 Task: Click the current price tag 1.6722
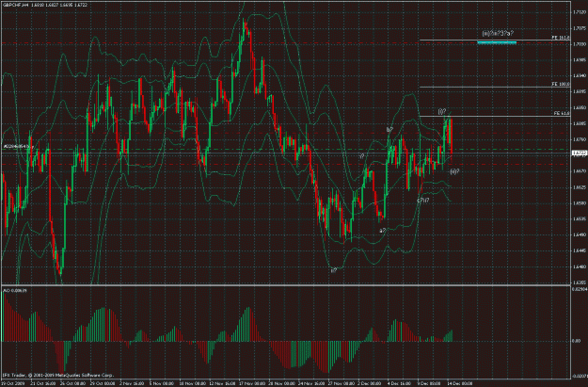pyautogui.click(x=579, y=153)
